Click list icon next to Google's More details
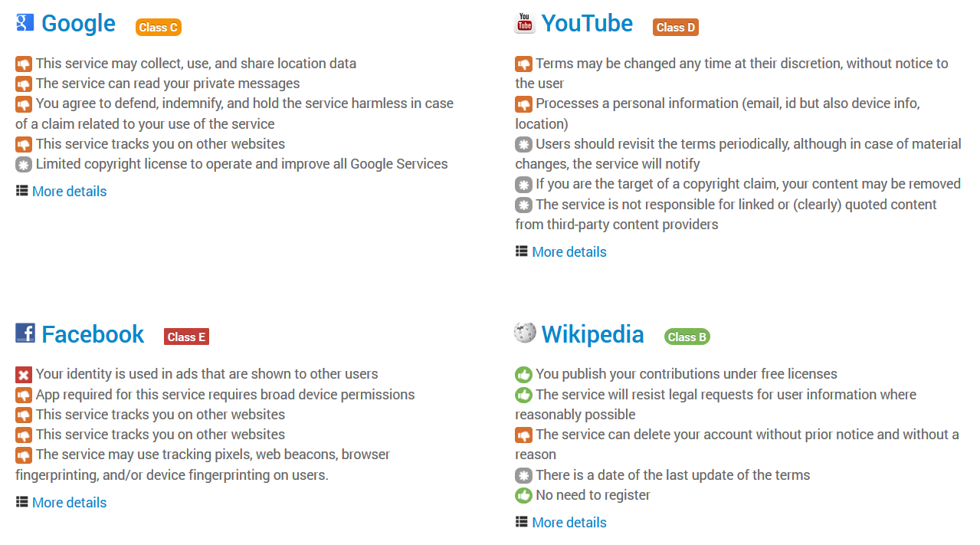This screenshot has width=980, height=545. click(21, 191)
